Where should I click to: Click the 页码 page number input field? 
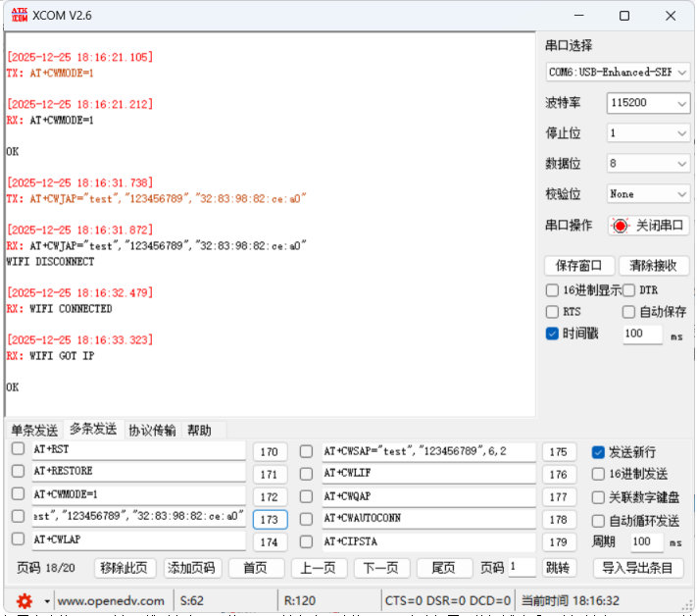pos(522,568)
